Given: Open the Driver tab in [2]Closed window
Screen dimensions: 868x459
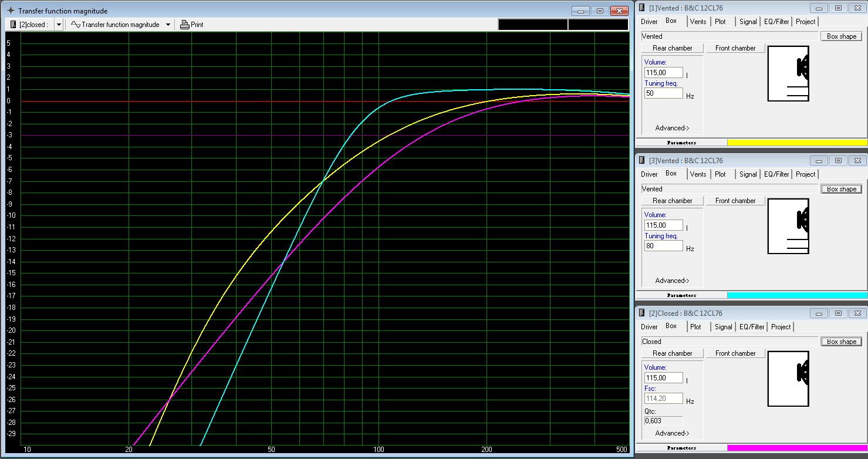Looking at the screenshot, I should (x=649, y=327).
